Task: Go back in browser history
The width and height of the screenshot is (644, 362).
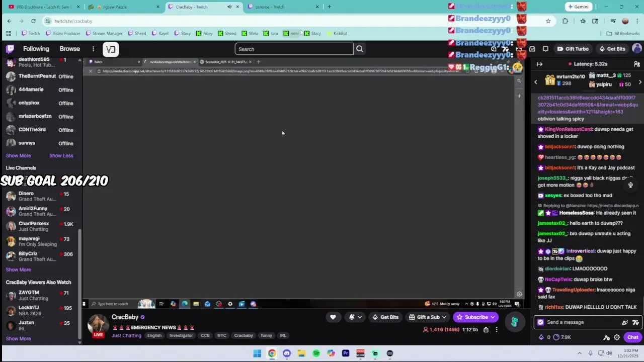Action: point(9,21)
